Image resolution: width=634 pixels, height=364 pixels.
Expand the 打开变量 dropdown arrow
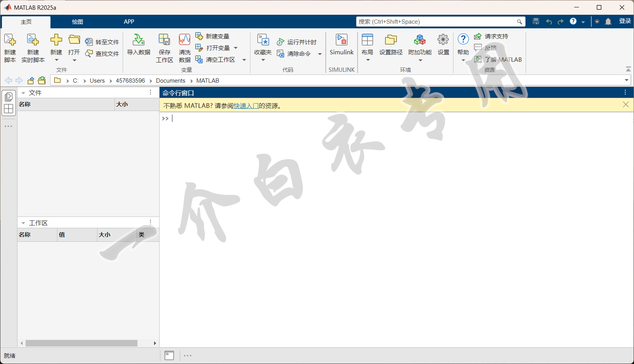tap(236, 48)
